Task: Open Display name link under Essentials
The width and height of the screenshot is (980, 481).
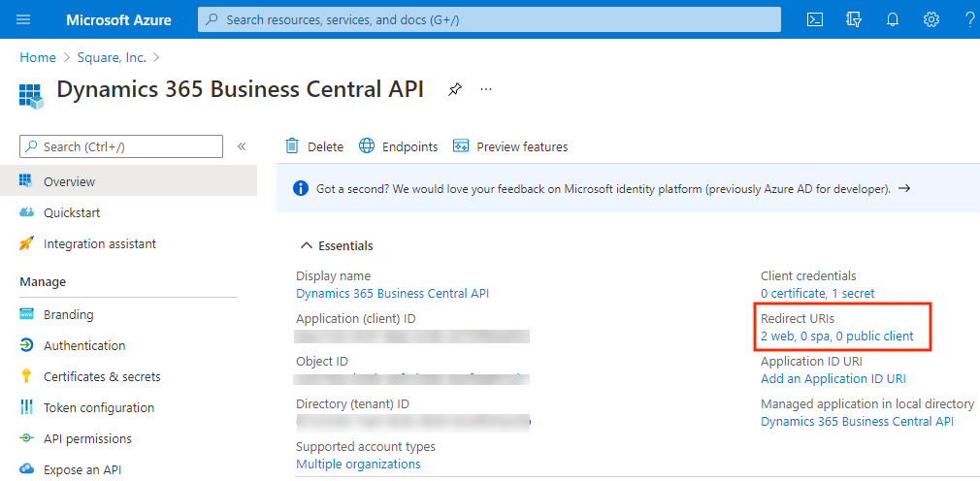Action: click(393, 293)
